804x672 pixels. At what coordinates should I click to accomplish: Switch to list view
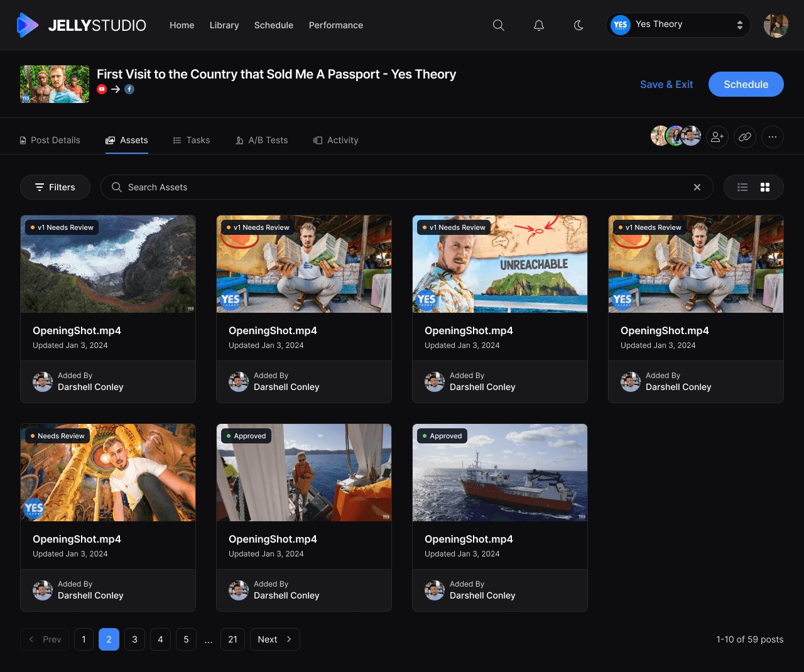pyautogui.click(x=742, y=187)
